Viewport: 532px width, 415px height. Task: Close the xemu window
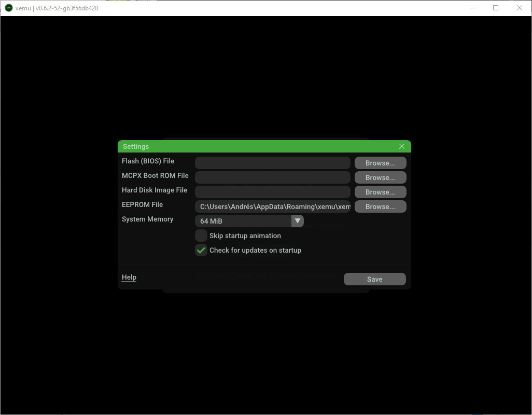[520, 8]
